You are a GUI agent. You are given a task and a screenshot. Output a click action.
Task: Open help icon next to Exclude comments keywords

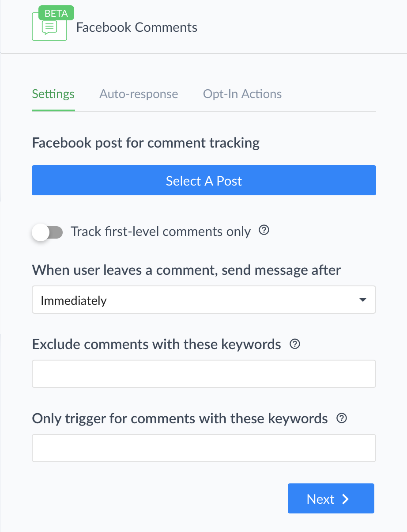(x=295, y=344)
